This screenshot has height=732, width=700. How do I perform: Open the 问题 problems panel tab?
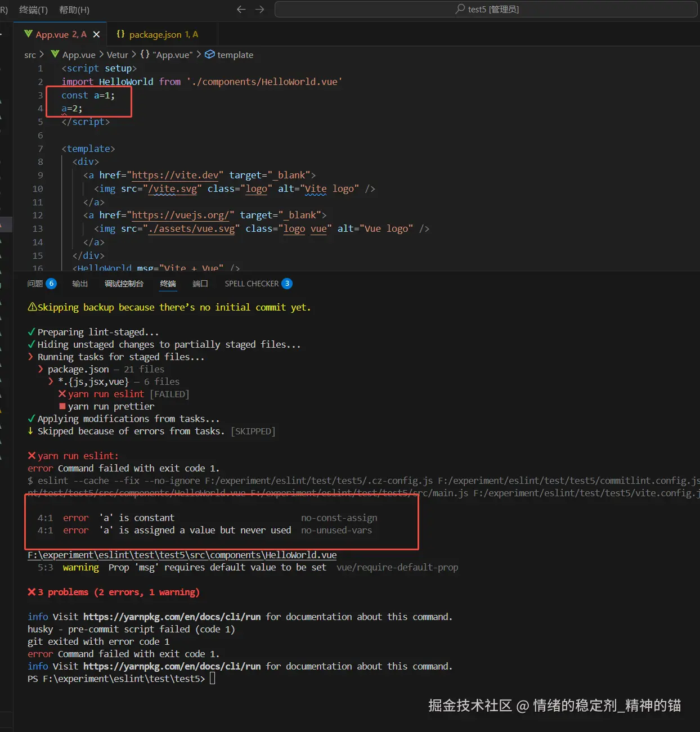click(42, 284)
